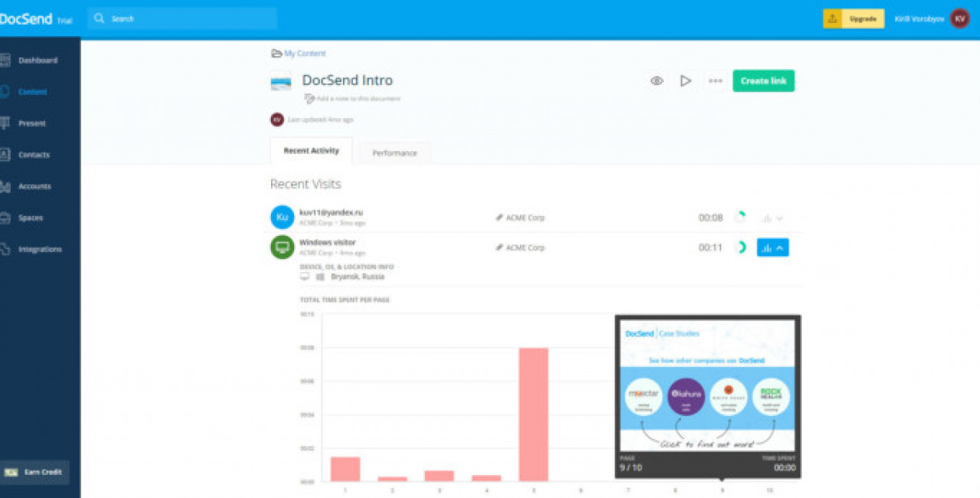Focus the Search input field
Screen dimensions: 980x498
182,18
